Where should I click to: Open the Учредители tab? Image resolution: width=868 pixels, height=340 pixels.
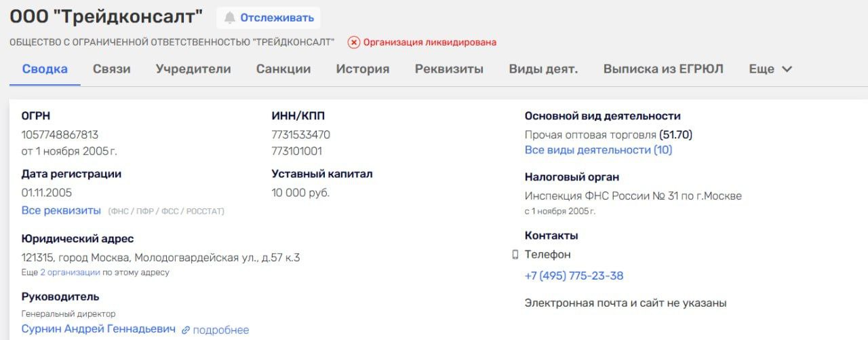point(193,69)
